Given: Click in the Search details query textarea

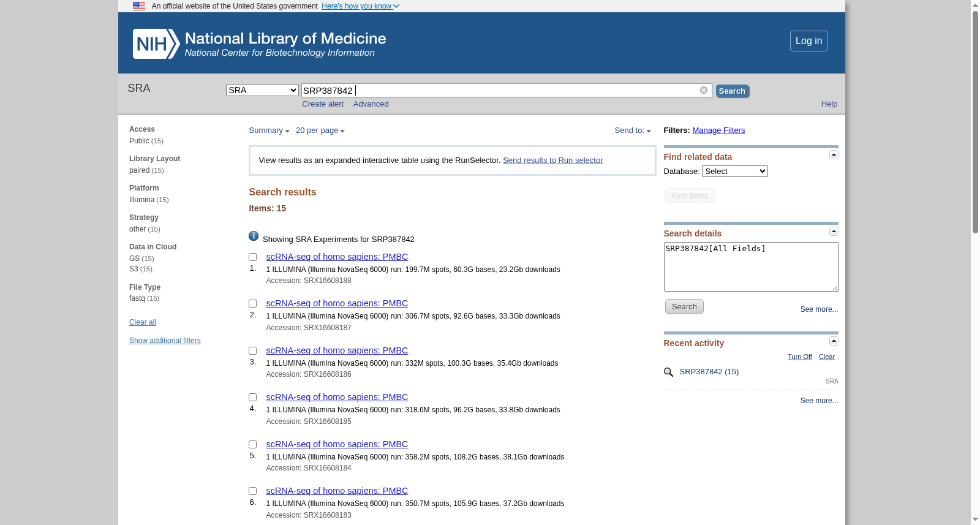Looking at the screenshot, I should 751,266.
